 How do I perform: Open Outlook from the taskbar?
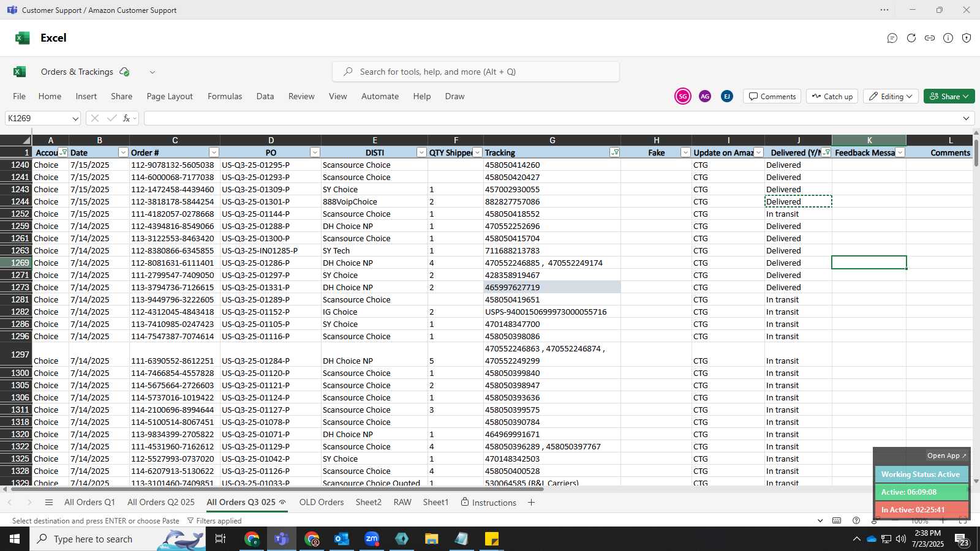342,539
